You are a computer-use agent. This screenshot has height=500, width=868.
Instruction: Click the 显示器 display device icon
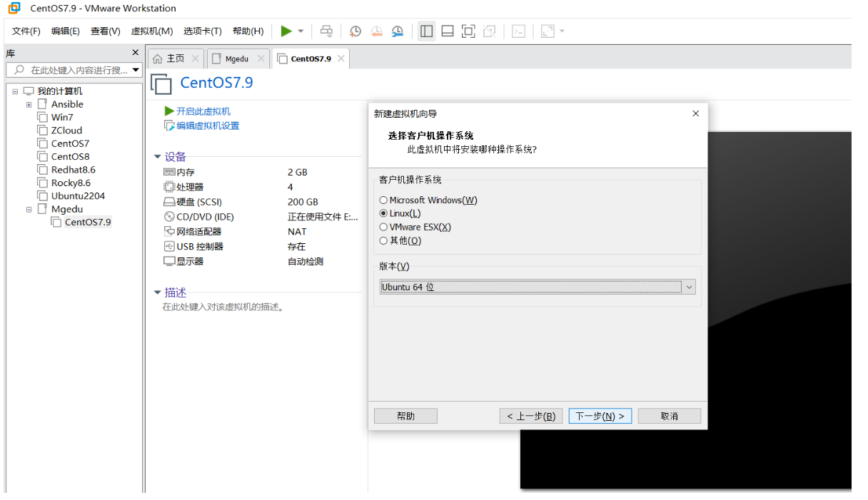pyautogui.click(x=170, y=262)
